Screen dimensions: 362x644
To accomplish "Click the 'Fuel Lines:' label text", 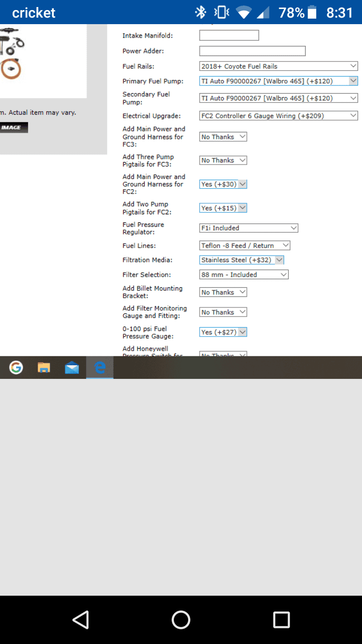I will tap(139, 246).
